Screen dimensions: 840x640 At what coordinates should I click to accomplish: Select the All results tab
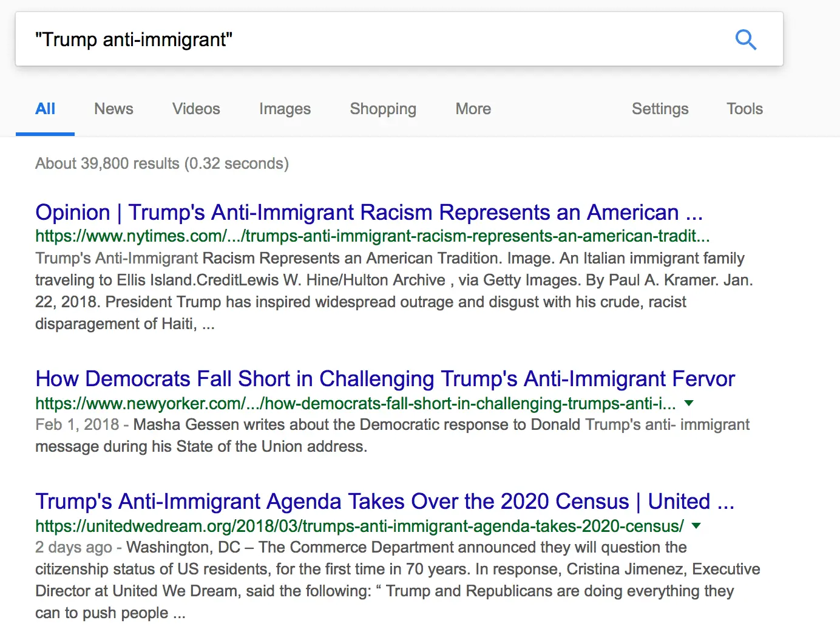tap(45, 109)
